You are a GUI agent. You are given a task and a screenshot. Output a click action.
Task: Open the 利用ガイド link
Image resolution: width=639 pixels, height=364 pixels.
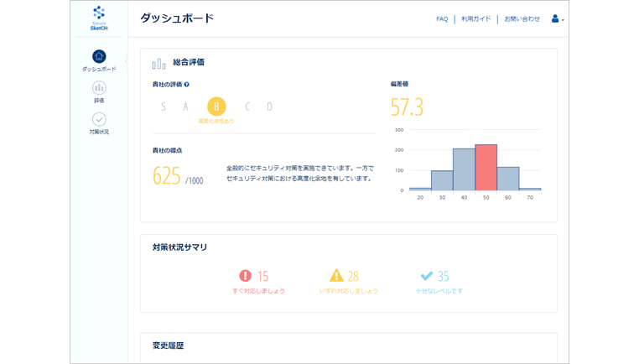(475, 19)
